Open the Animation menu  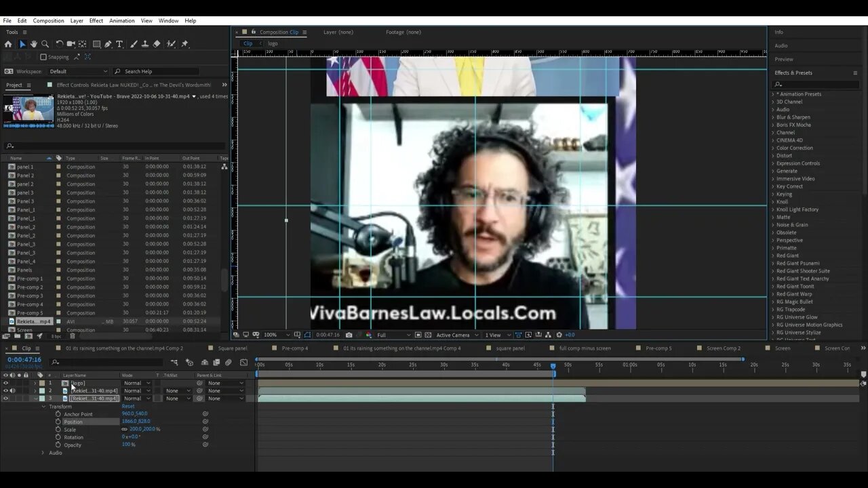click(x=121, y=20)
